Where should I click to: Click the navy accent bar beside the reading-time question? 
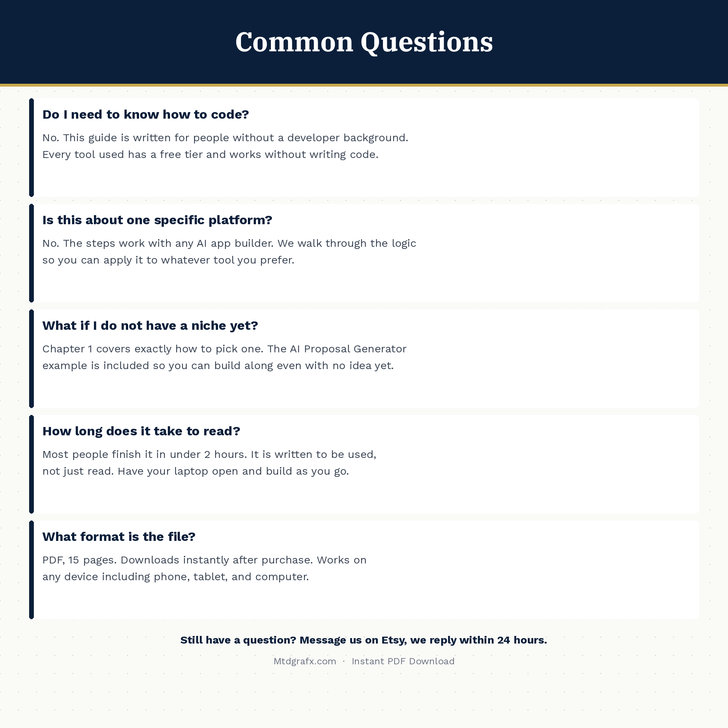32,464
